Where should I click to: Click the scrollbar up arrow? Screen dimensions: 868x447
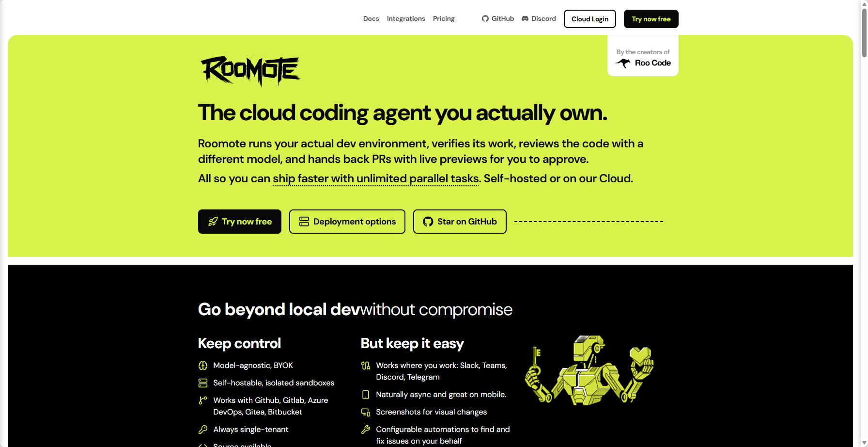pos(864,4)
